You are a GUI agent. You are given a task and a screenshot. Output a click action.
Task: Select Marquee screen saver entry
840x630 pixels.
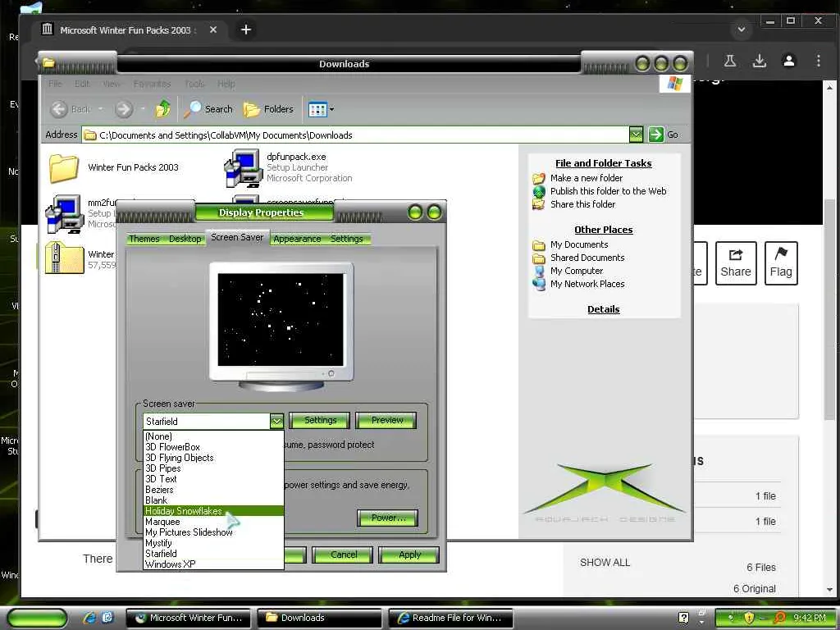213,522
